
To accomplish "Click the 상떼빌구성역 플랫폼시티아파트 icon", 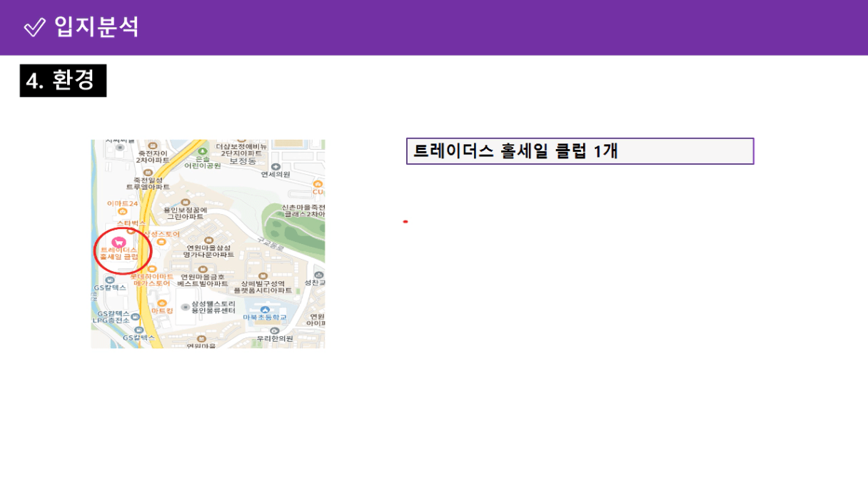I will pos(262,277).
